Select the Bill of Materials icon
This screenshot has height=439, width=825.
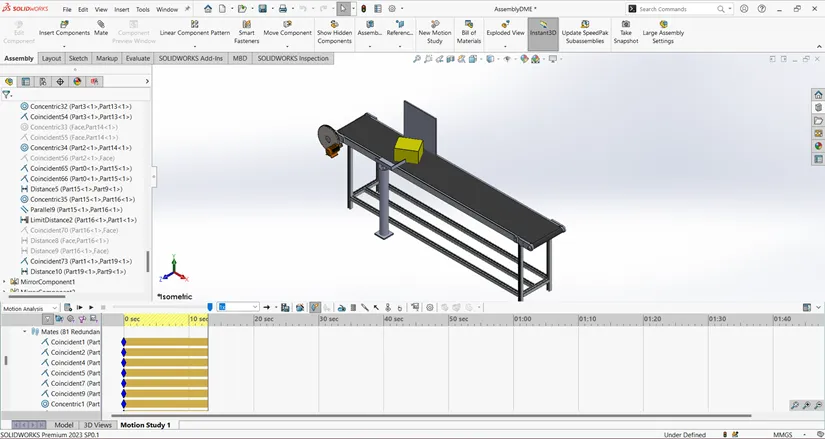(468, 24)
